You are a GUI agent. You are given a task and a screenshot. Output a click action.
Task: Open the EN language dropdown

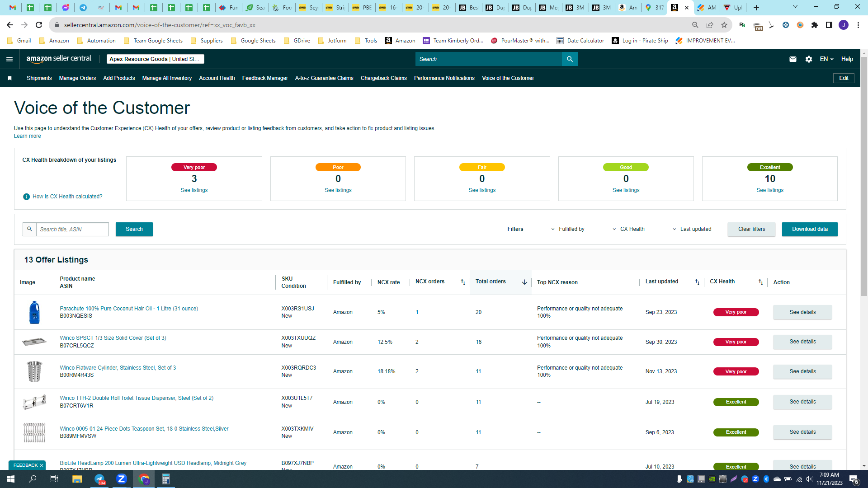[826, 59]
